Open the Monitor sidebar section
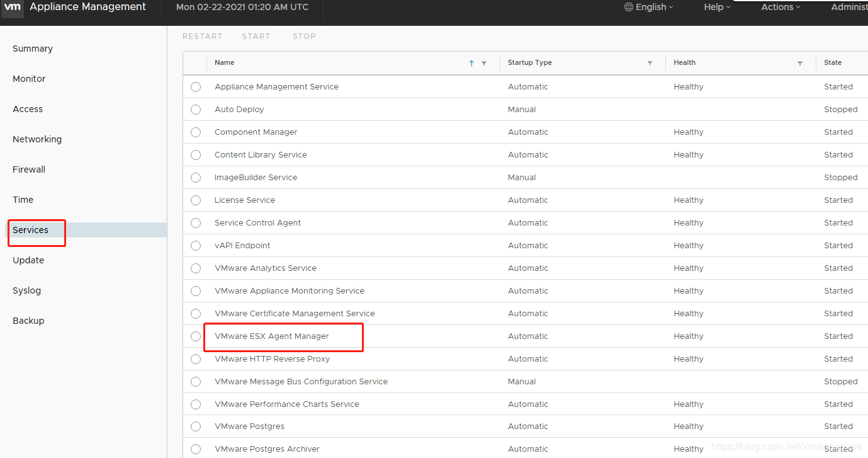 [x=29, y=79]
